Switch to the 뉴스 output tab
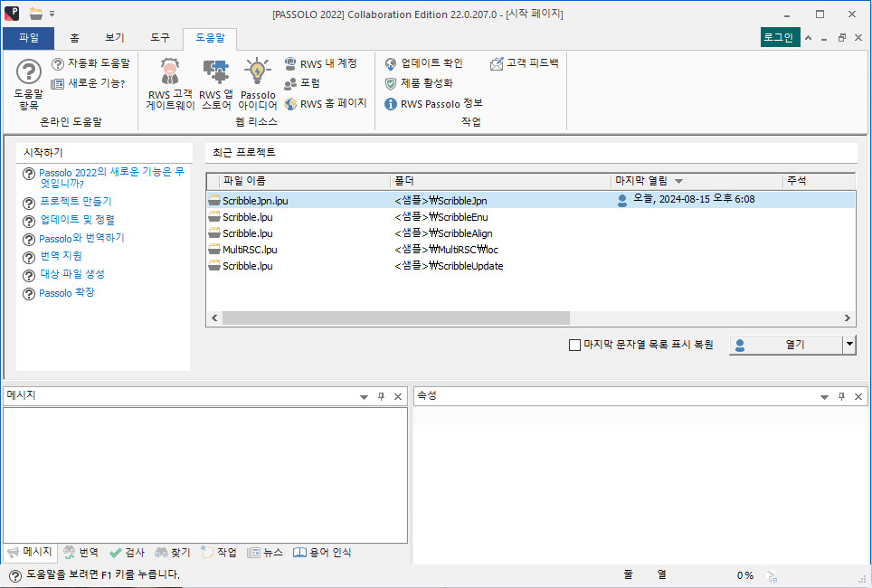 (x=265, y=553)
